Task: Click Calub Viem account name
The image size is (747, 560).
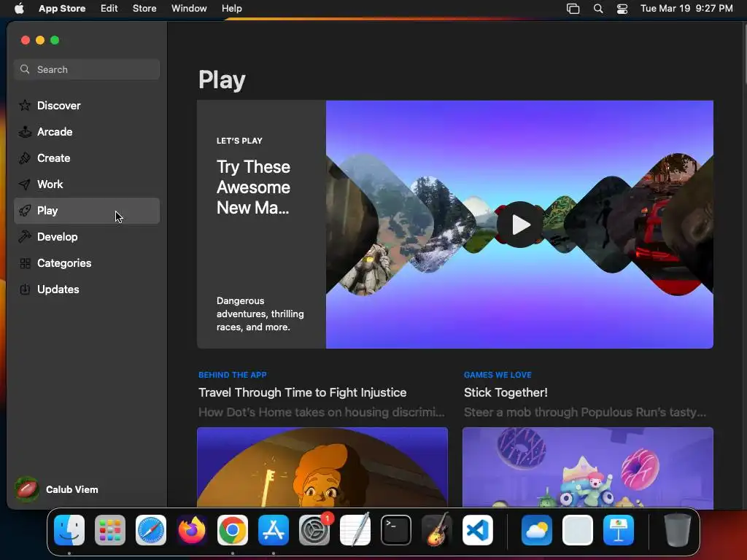Action: click(72, 489)
